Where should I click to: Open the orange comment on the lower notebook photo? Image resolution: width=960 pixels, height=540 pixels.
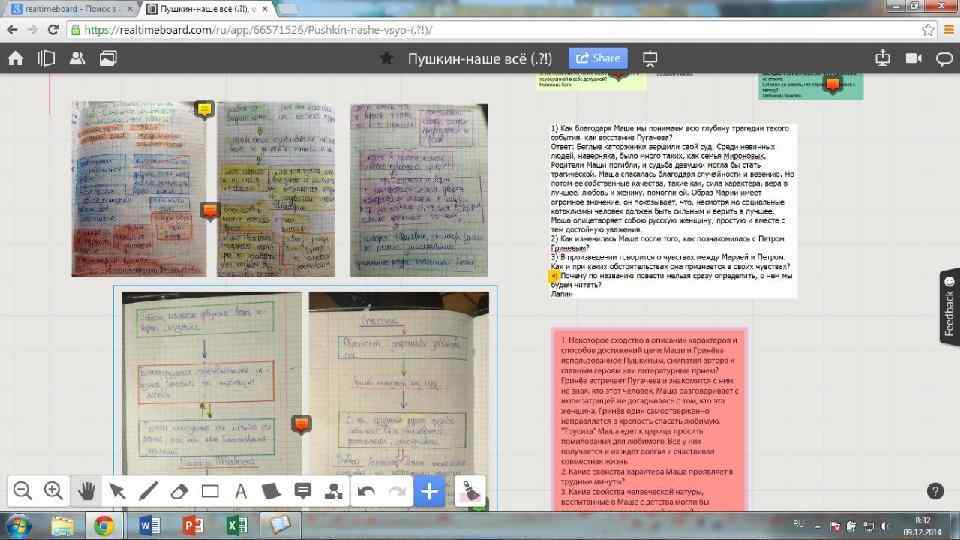[301, 424]
